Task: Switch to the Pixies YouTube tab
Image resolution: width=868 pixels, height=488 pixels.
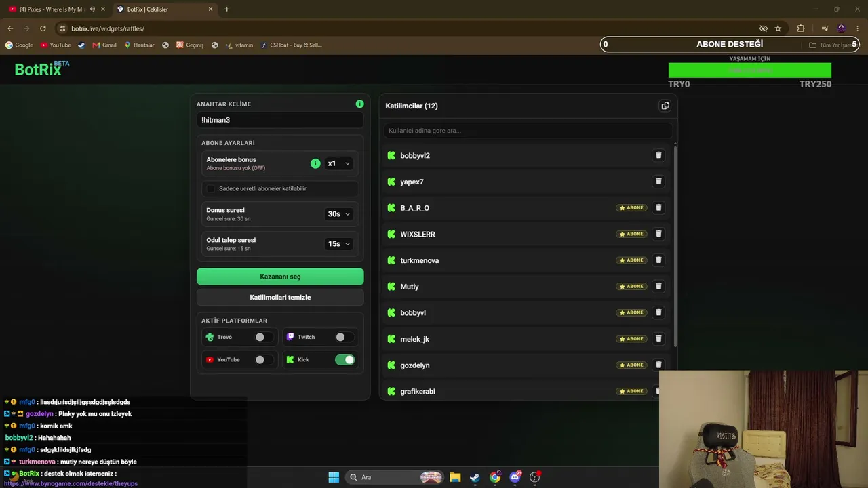Action: (53, 9)
